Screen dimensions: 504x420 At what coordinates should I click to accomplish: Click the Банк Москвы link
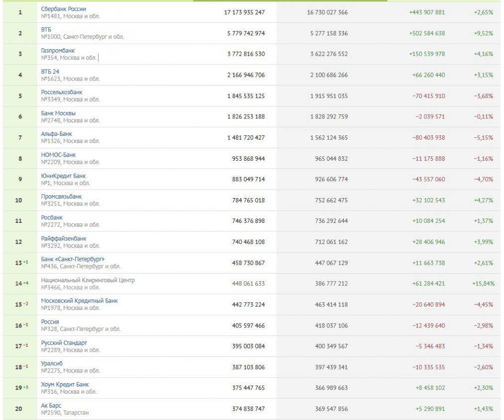pyautogui.click(x=58, y=113)
